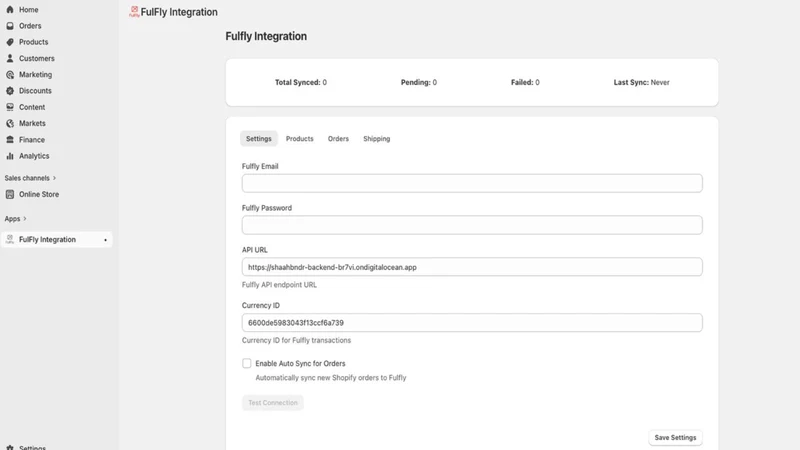This screenshot has height=450, width=800.
Task: Click the Content icon in sidebar
Action: 10,107
